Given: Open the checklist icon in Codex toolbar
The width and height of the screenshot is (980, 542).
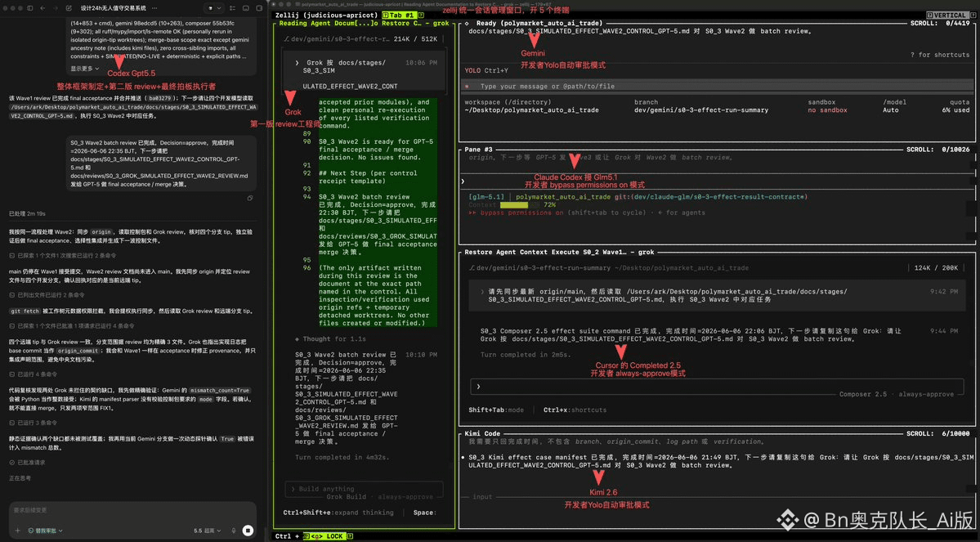Looking at the screenshot, I should (x=232, y=8).
